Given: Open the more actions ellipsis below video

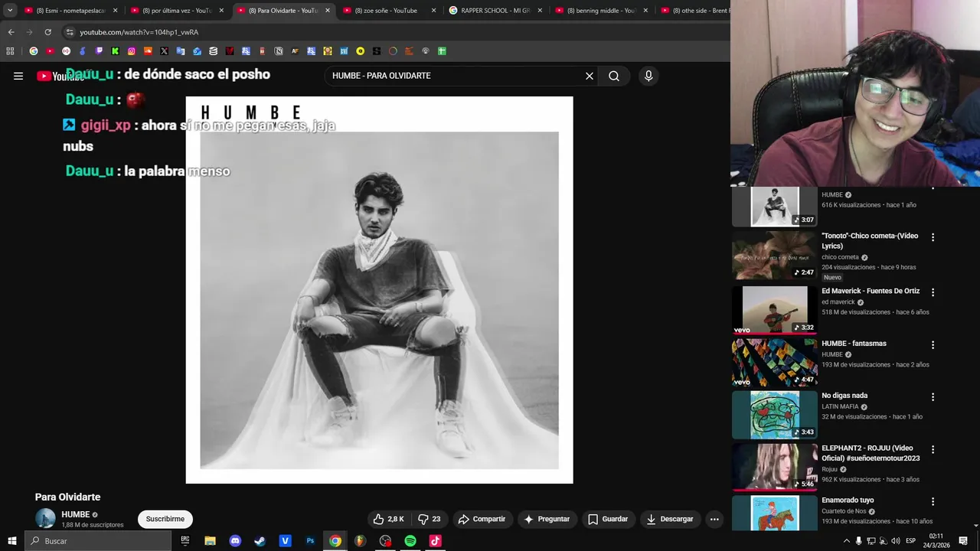Looking at the screenshot, I should tap(714, 519).
